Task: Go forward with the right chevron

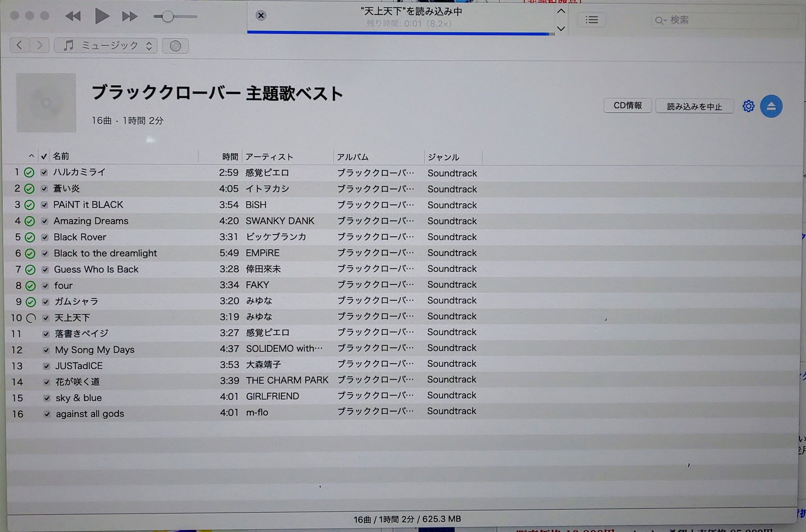Action: tap(39, 45)
